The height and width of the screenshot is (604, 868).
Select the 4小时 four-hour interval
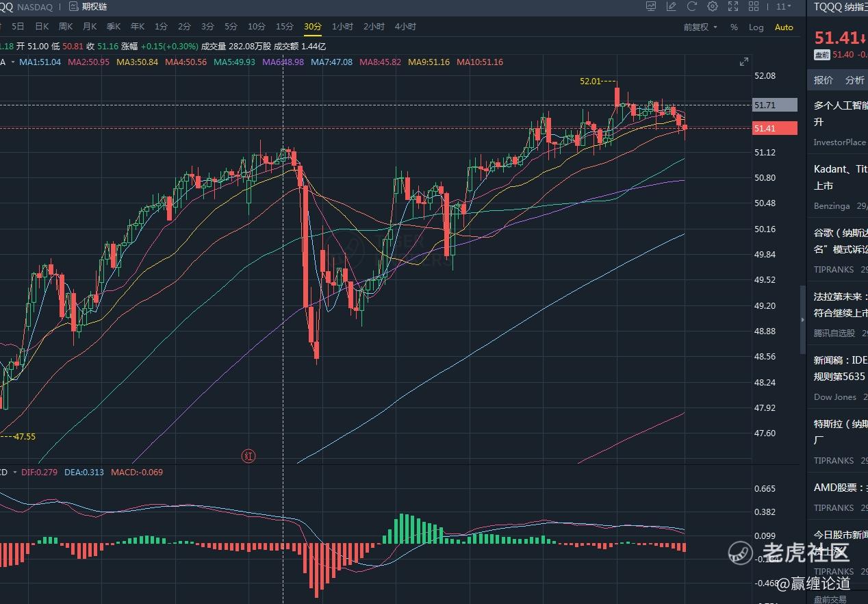pos(405,27)
